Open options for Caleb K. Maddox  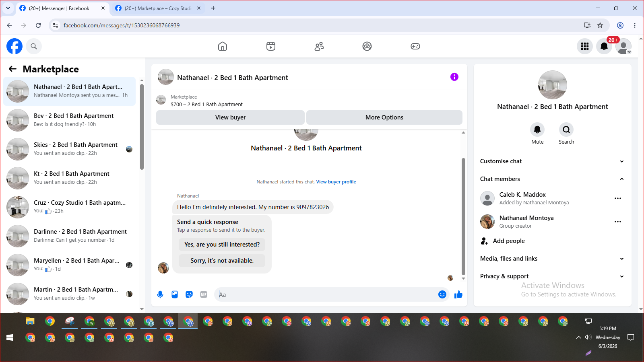[x=618, y=198]
